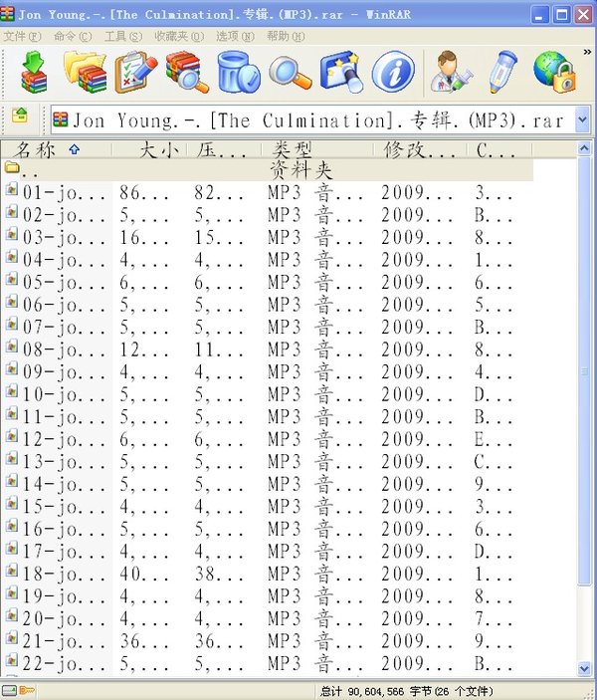Select file 03-jo... in the list
Viewport: 597px width, 700px height.
(267, 237)
